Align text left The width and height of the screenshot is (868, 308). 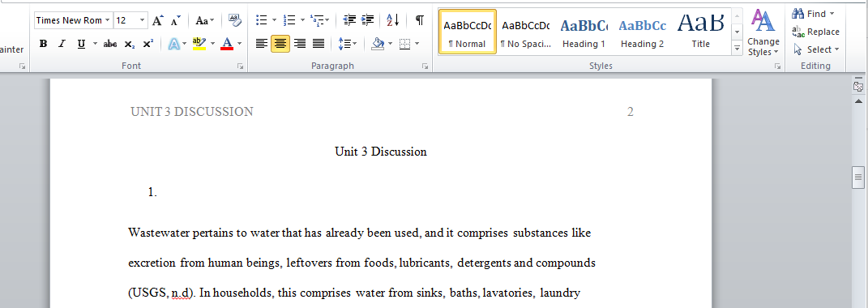[262, 44]
